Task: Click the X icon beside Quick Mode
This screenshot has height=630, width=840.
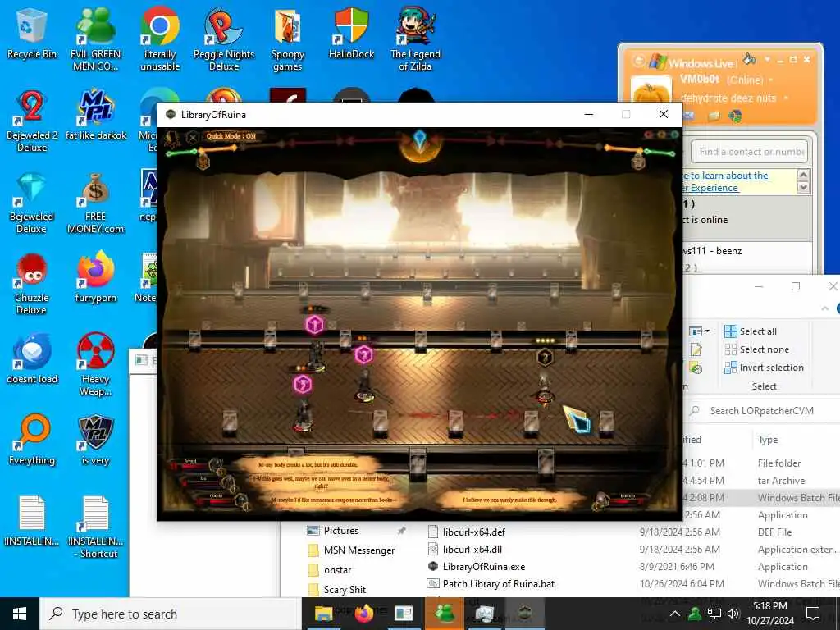Action: 192,137
